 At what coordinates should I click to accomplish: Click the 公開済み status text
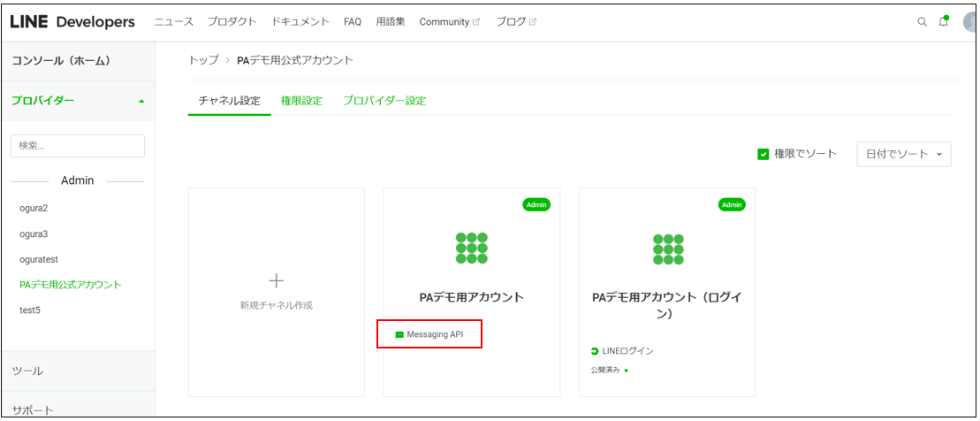tap(605, 370)
